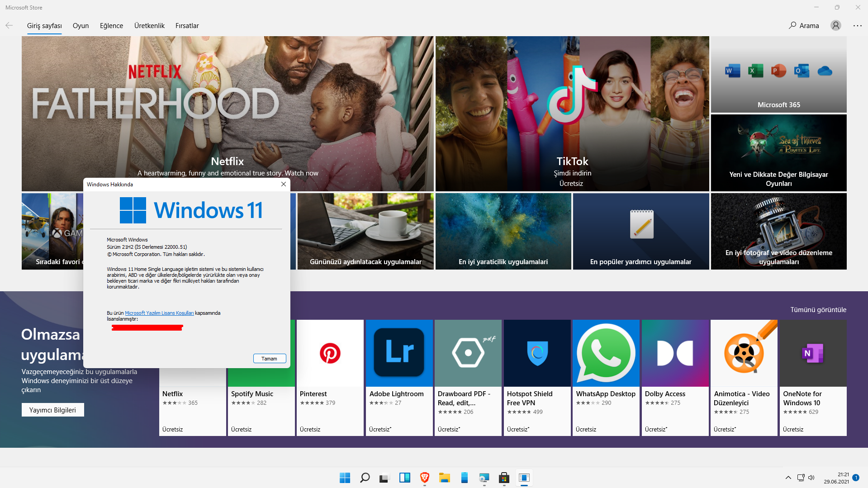Screen dimensions: 868x488
Task: Click the PowerPoint icon in Microsoft 365 tile
Action: 778,71
